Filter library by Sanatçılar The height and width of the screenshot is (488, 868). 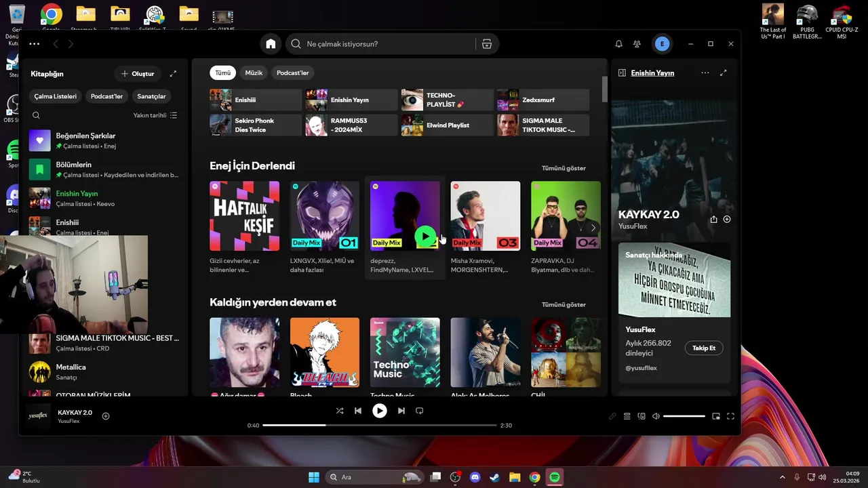pos(151,96)
